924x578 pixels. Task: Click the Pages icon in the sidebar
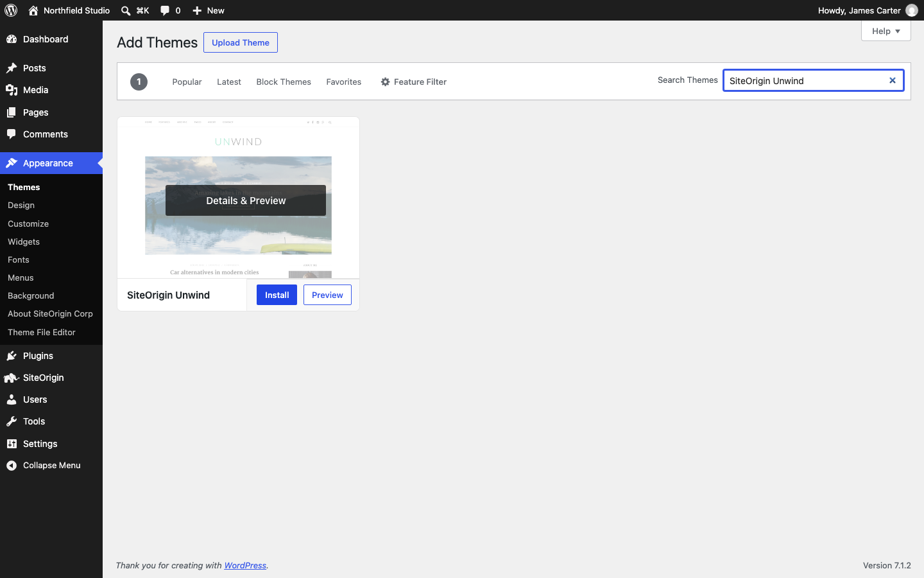(x=12, y=112)
